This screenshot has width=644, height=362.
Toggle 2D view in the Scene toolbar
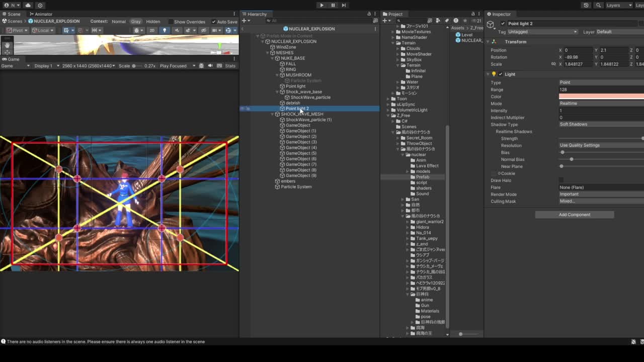(152, 30)
